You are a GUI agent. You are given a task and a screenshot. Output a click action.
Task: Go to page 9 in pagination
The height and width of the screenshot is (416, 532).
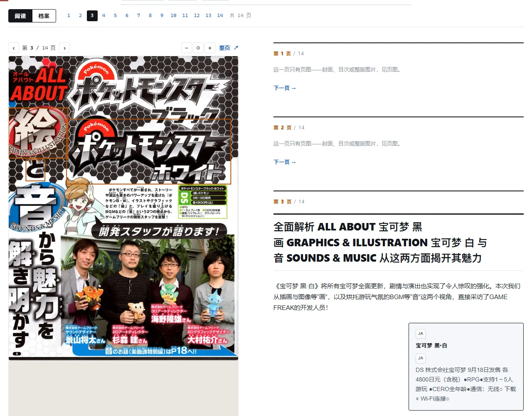pos(162,15)
